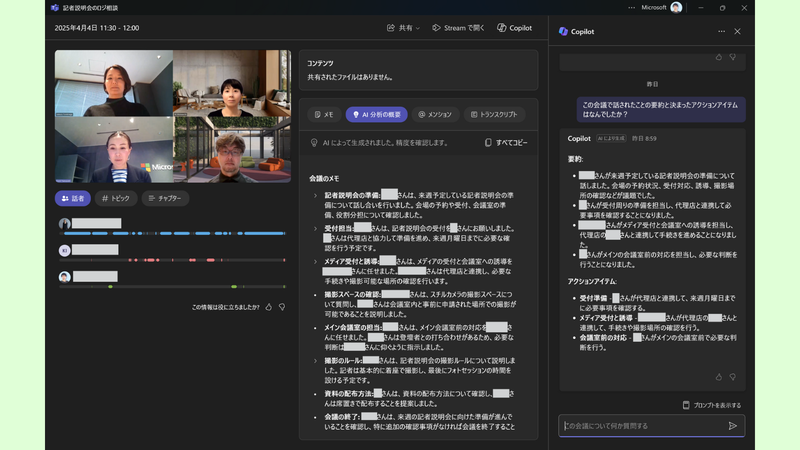
Task: Click the send arrow in Copilot input
Action: click(x=732, y=426)
